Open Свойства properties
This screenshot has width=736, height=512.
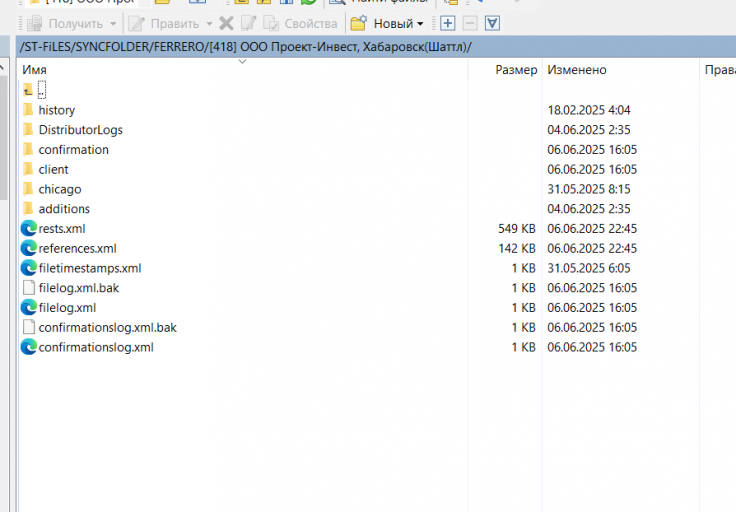[300, 23]
